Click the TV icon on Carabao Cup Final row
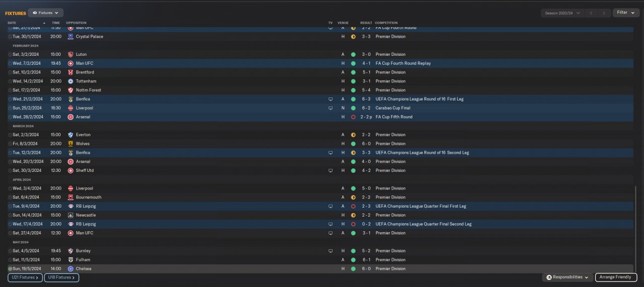This screenshot has width=644, height=287. [331, 108]
